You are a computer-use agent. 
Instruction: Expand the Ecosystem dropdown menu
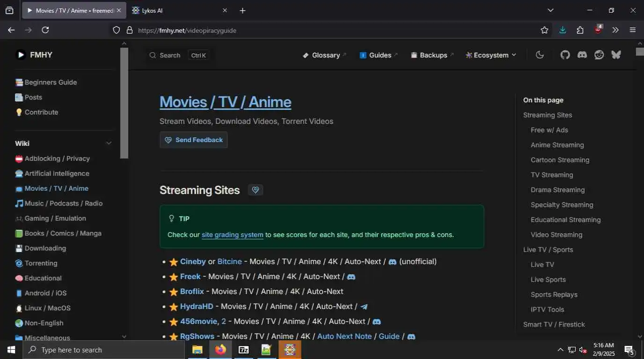coord(491,55)
